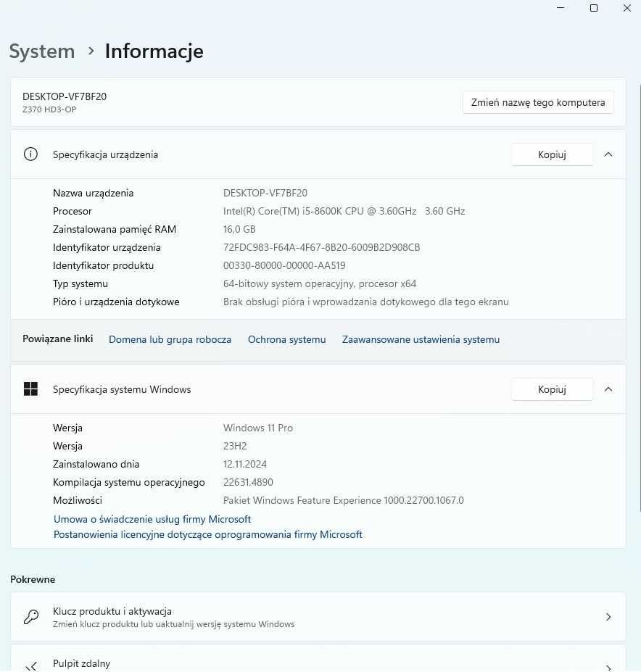Viewport: 641px width, 672px height.
Task: Click the Windows 11 Pro edition value
Action: click(258, 428)
